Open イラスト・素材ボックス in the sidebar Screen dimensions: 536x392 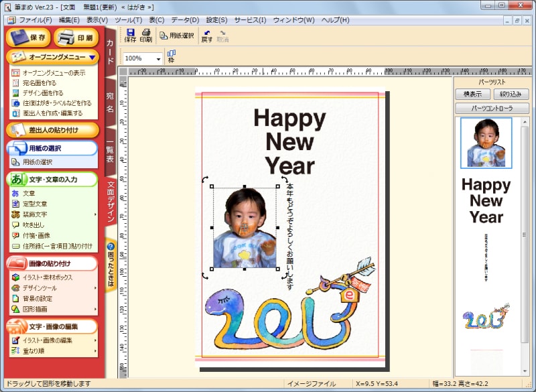point(47,277)
